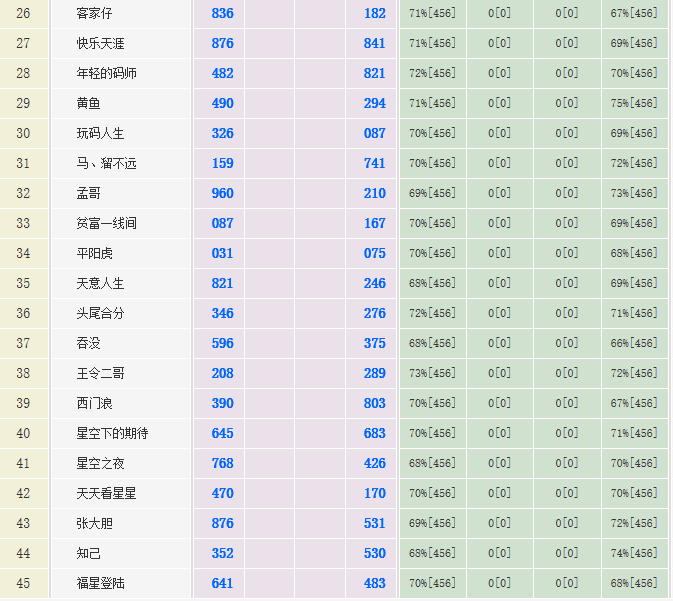Click the 张大胆 name link
The width and height of the screenshot is (673, 601).
pos(94,523)
